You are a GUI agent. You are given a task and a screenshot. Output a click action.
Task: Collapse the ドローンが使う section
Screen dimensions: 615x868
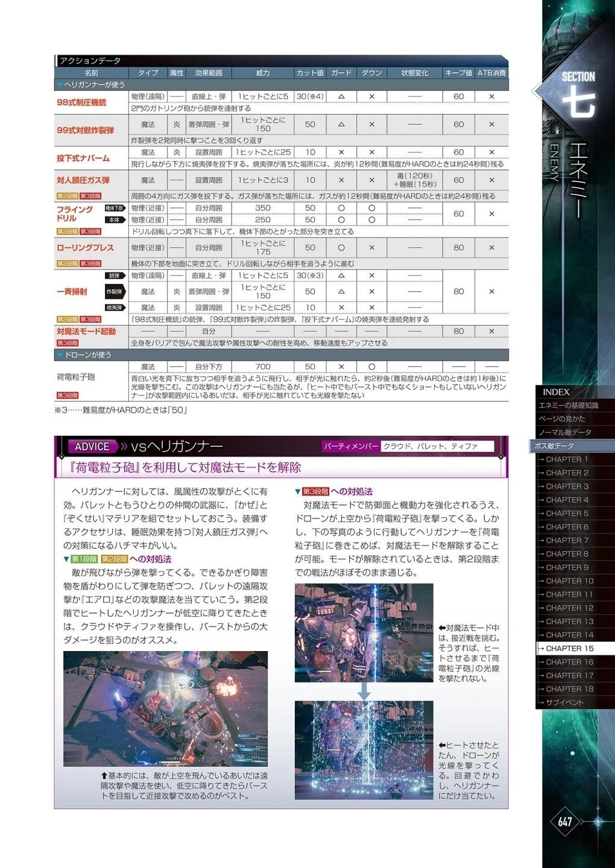point(60,355)
